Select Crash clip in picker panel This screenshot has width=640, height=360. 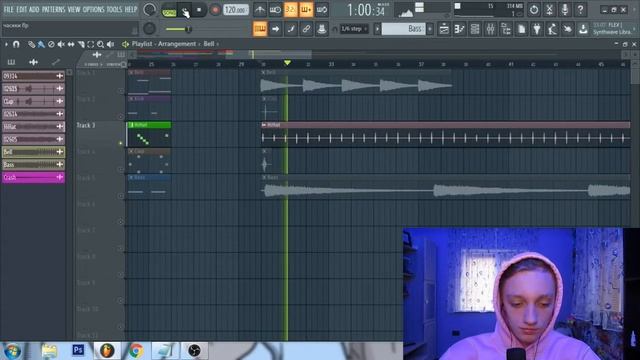click(x=33, y=177)
